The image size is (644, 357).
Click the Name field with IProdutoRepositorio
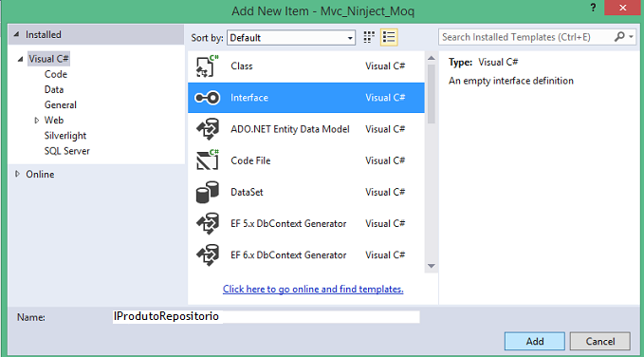[x=267, y=317]
